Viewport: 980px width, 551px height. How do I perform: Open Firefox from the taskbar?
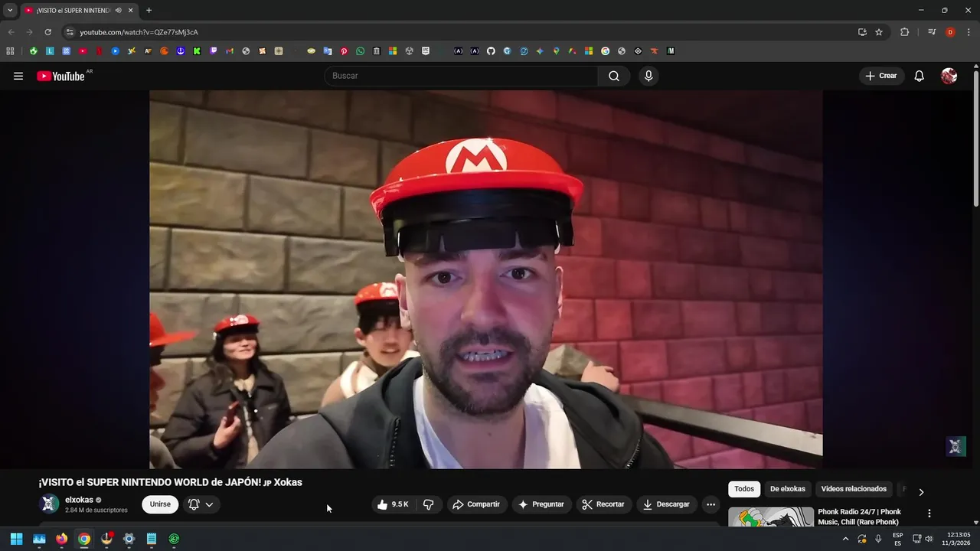pos(61,539)
